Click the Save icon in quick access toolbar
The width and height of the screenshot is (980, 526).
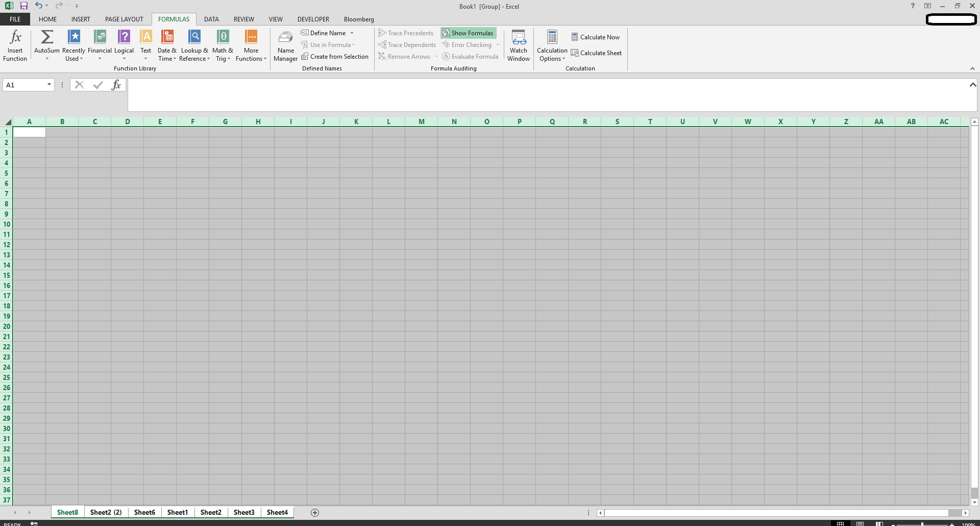(23, 6)
